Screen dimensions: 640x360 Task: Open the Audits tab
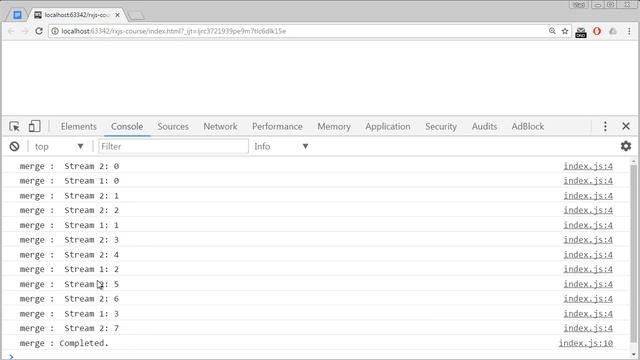[484, 127]
